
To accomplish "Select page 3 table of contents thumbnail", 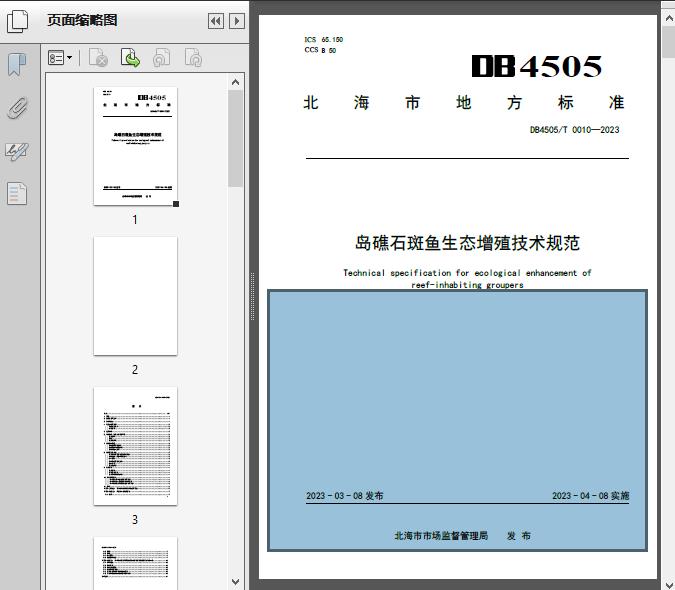I will tap(135, 446).
